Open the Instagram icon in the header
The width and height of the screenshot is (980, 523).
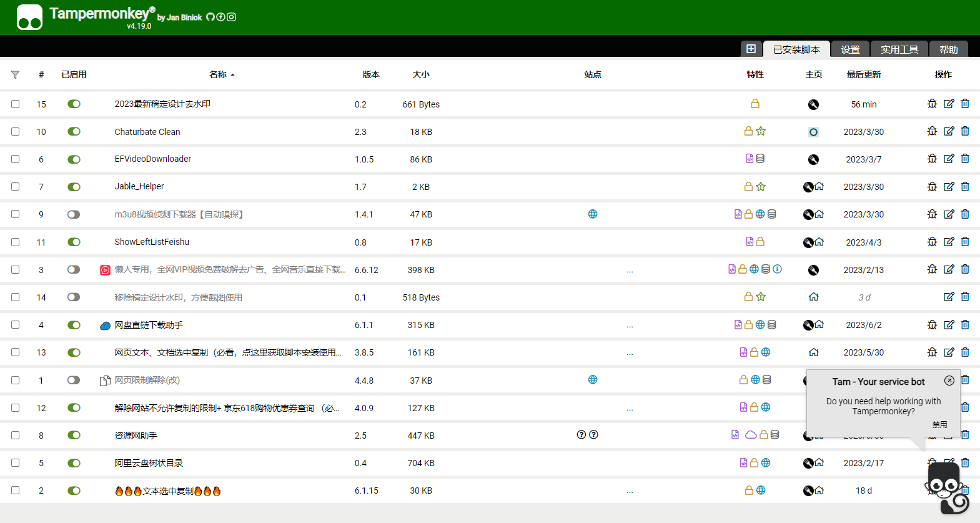click(231, 17)
